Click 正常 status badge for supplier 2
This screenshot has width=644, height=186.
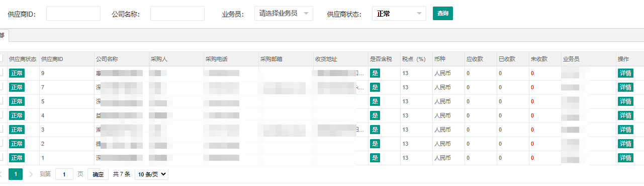coord(17,144)
